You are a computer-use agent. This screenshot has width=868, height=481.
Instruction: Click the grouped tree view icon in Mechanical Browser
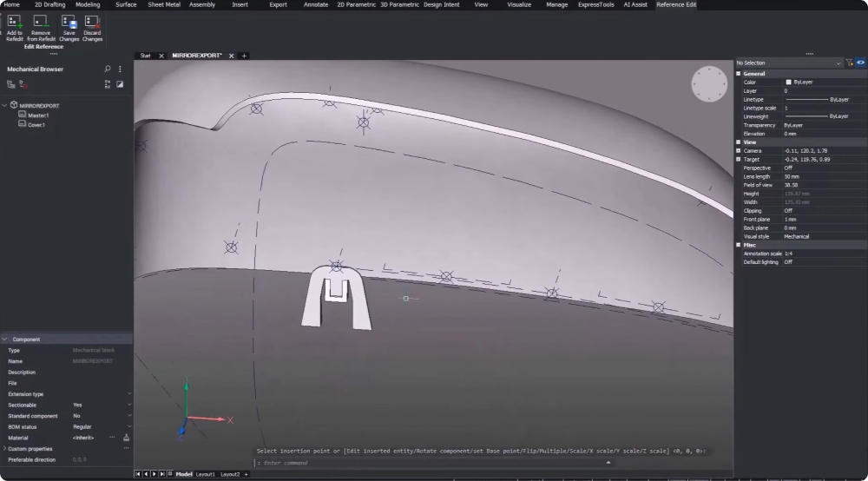(x=11, y=84)
